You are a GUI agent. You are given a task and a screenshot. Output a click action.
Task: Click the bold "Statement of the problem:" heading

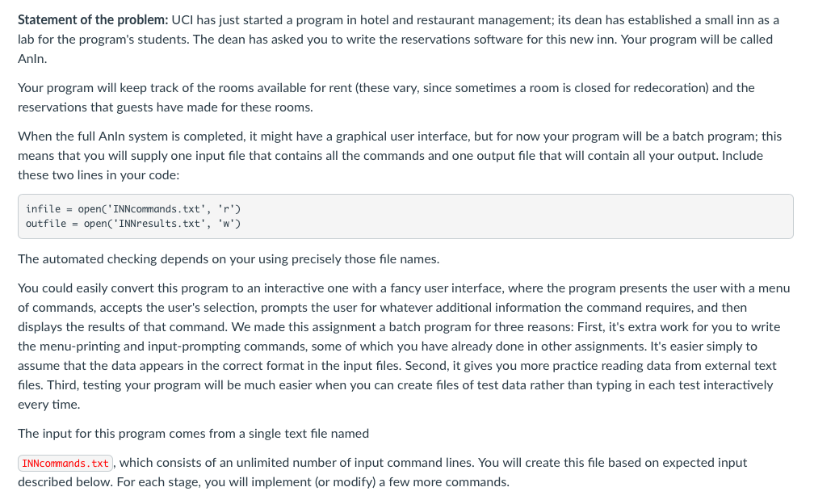point(93,20)
